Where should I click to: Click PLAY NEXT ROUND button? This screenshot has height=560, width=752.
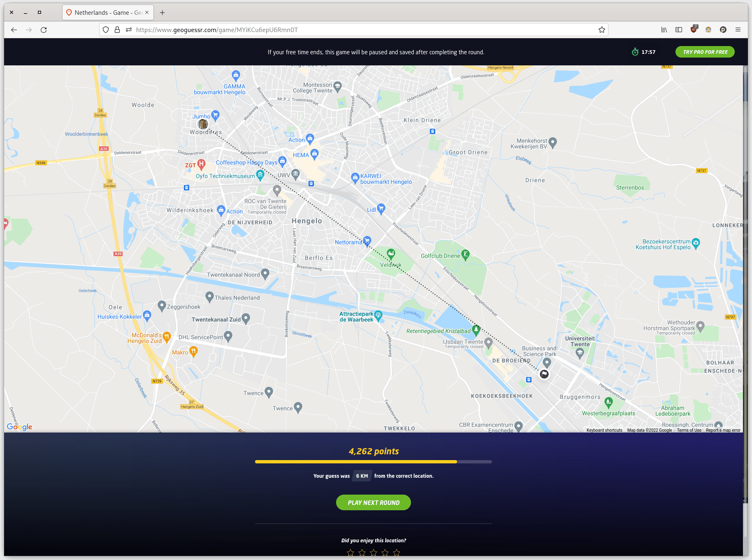[x=374, y=502]
